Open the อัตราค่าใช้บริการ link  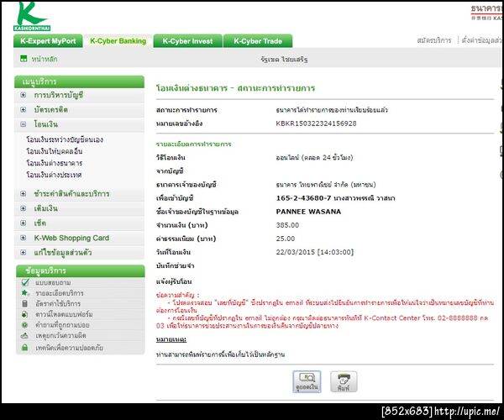pos(58,304)
